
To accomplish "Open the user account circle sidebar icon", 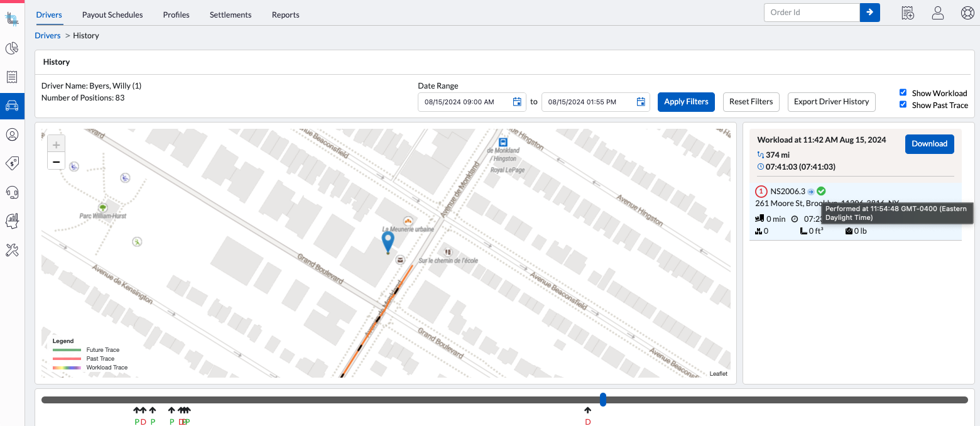I will coord(12,134).
